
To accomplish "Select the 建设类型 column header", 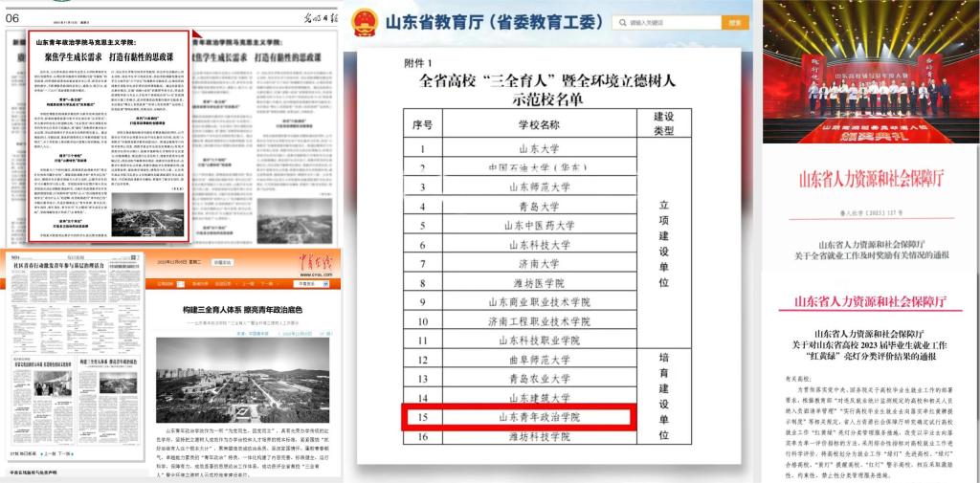I will point(664,123).
